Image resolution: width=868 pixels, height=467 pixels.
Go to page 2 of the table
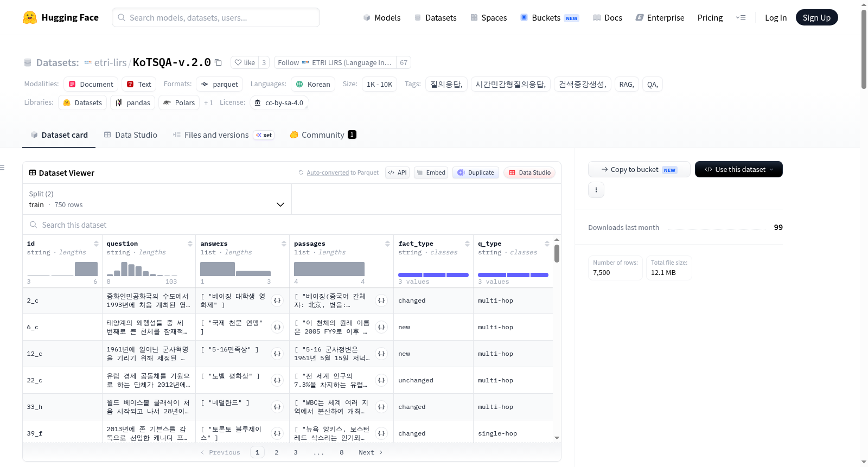[x=277, y=452]
